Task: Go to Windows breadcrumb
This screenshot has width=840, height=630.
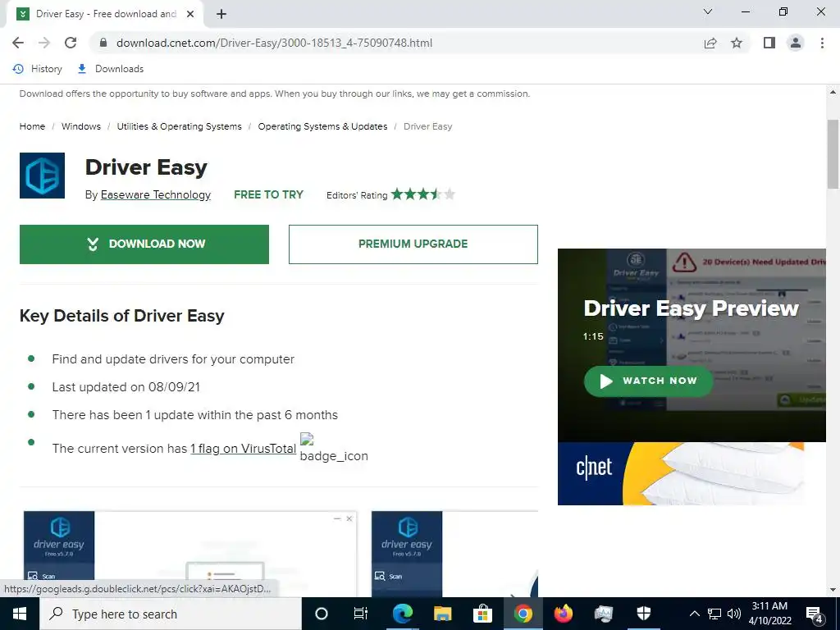Action: coord(81,126)
